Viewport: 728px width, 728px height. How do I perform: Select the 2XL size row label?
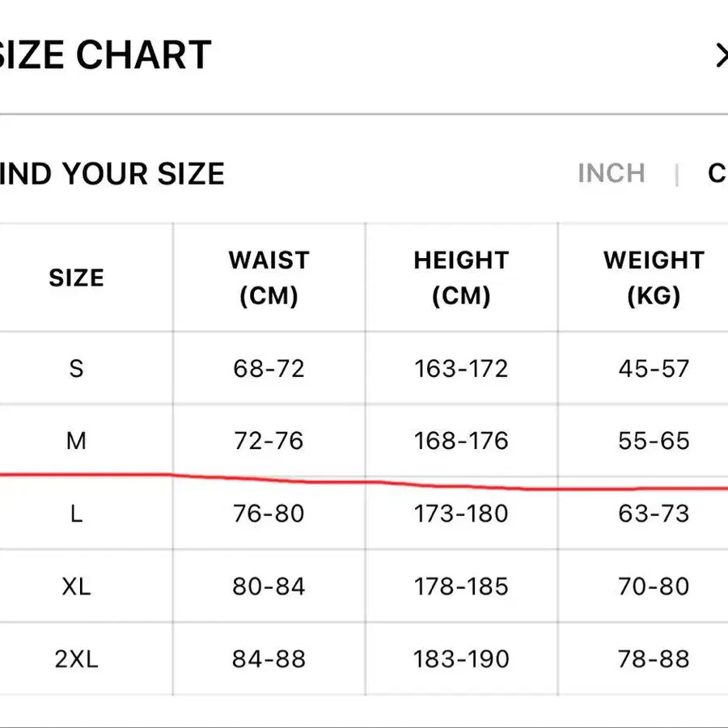point(76,659)
